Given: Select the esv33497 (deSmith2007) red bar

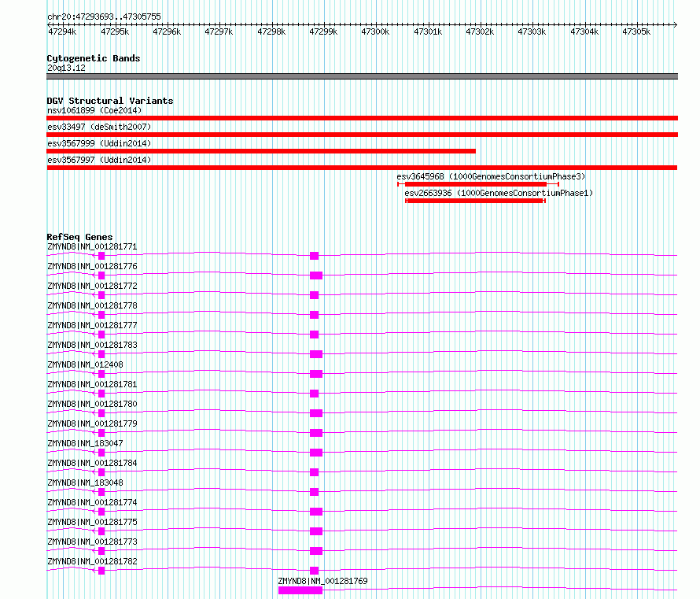Looking at the screenshot, I should (x=362, y=135).
